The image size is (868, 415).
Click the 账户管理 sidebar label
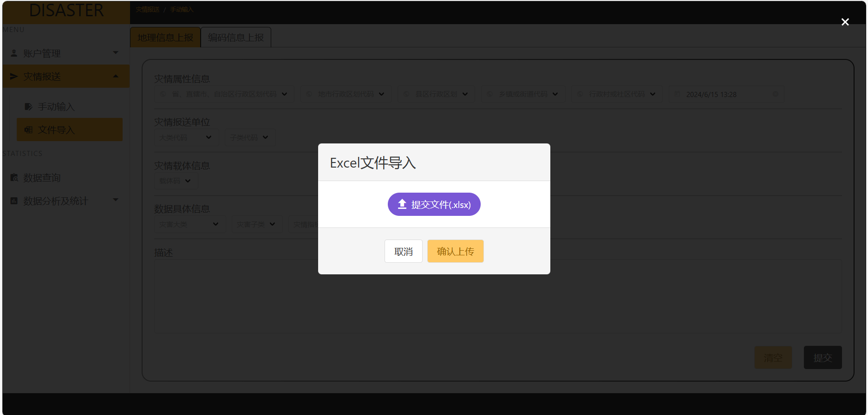[x=42, y=53]
